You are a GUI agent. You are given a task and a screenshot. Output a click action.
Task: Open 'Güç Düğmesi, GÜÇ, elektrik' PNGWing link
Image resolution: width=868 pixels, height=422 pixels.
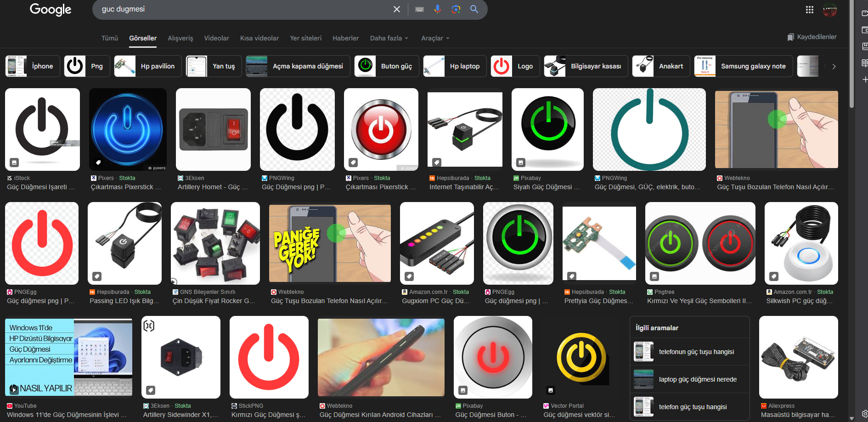[648, 187]
